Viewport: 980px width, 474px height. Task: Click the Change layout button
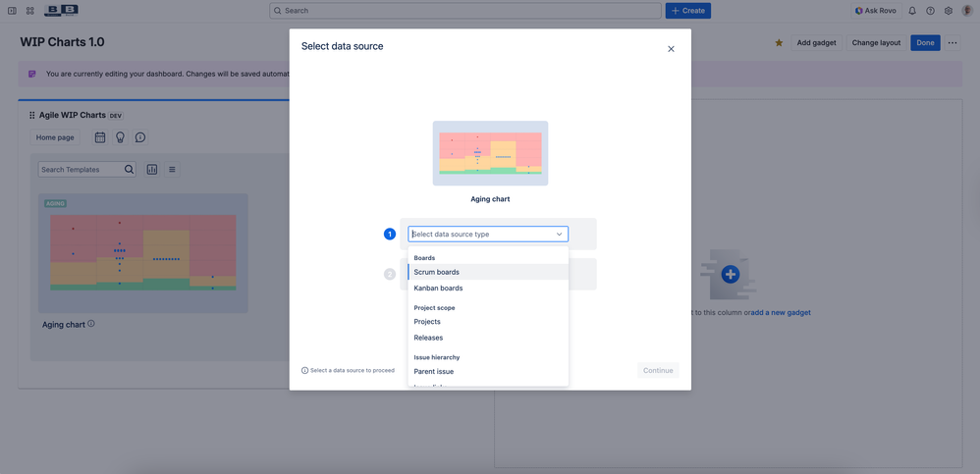pyautogui.click(x=876, y=43)
